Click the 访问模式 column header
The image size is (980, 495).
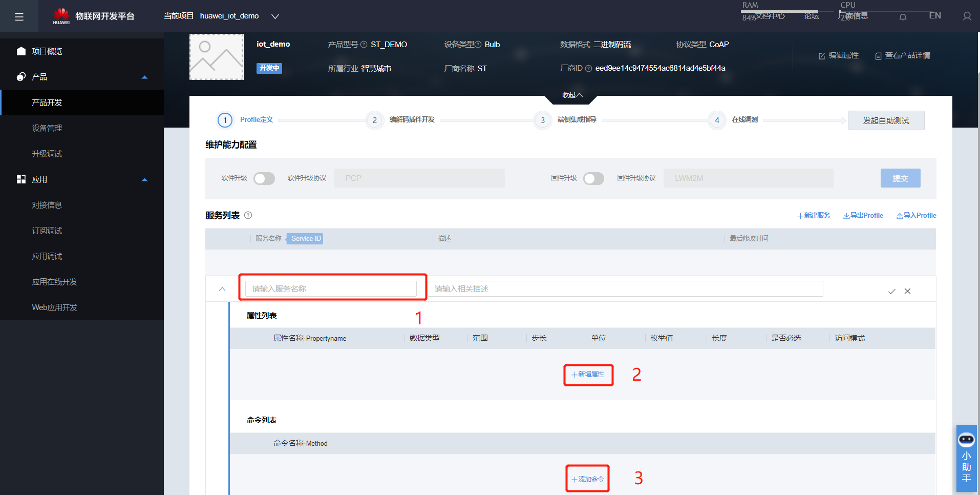click(849, 338)
